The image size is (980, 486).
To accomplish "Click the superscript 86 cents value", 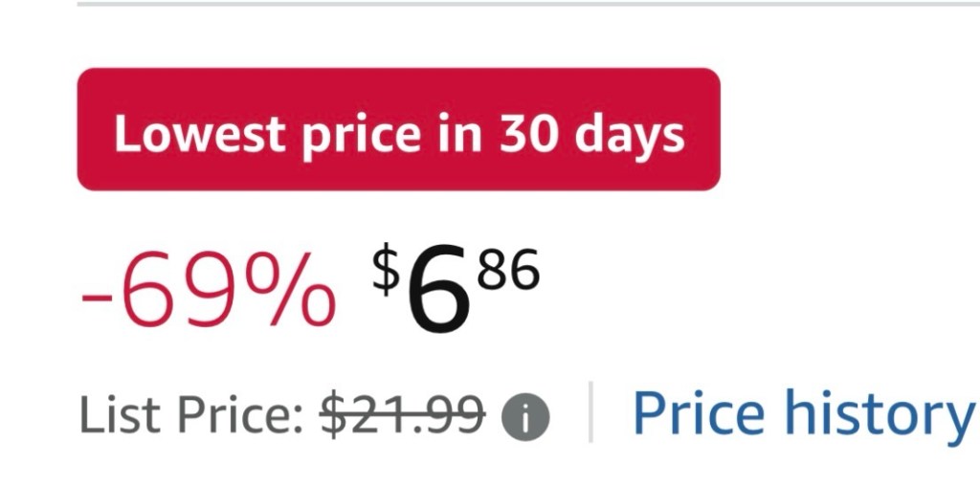I will [508, 271].
